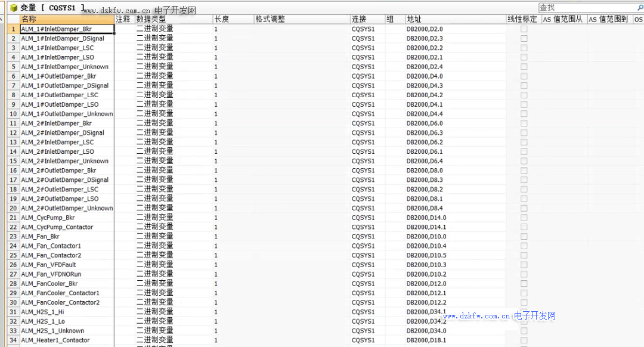
Task: Open data type cell for ALM_H2S_1_Hi
Action: pos(173,312)
